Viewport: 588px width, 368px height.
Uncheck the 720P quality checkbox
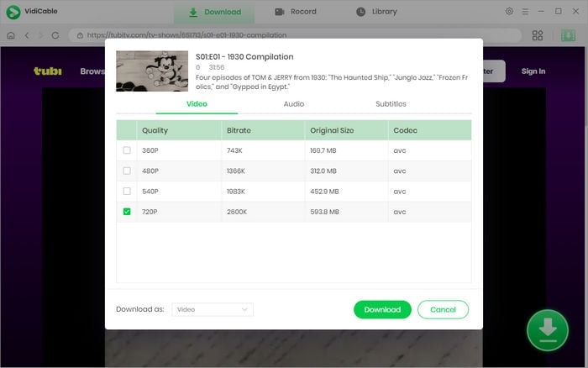coord(127,212)
